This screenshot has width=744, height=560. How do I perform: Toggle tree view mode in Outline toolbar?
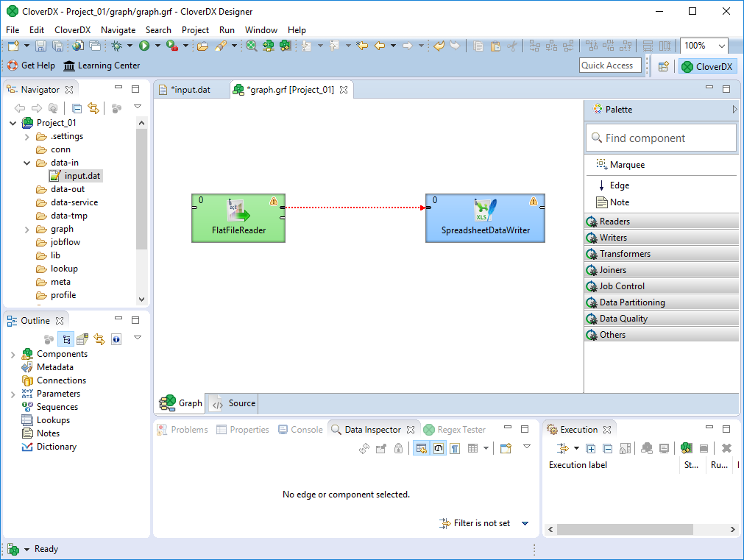[66, 339]
